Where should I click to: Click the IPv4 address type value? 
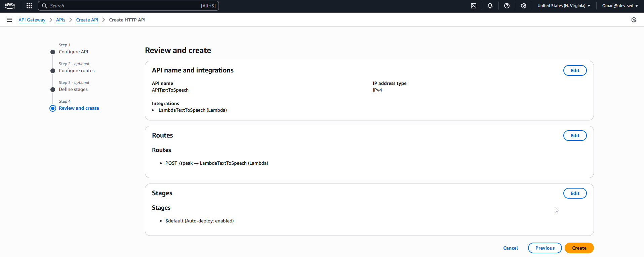tap(377, 90)
